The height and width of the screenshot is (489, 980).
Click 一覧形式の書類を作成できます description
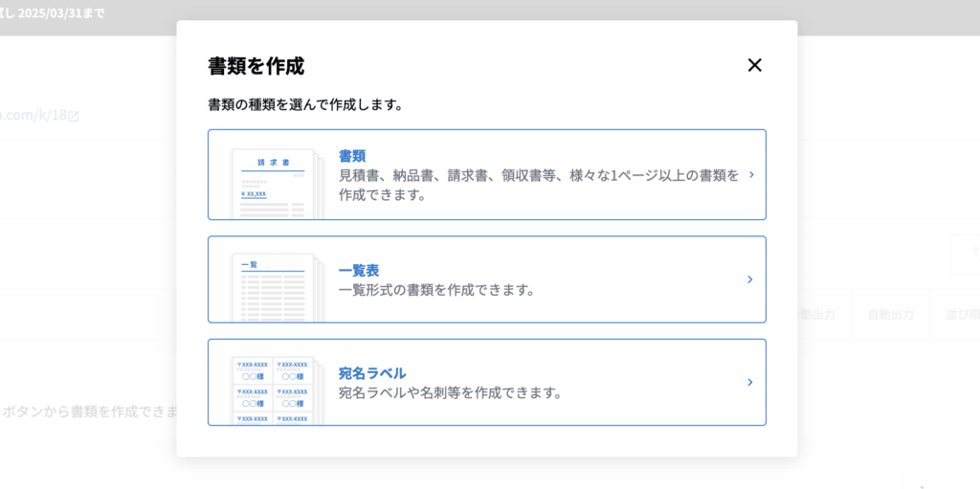tap(436, 290)
